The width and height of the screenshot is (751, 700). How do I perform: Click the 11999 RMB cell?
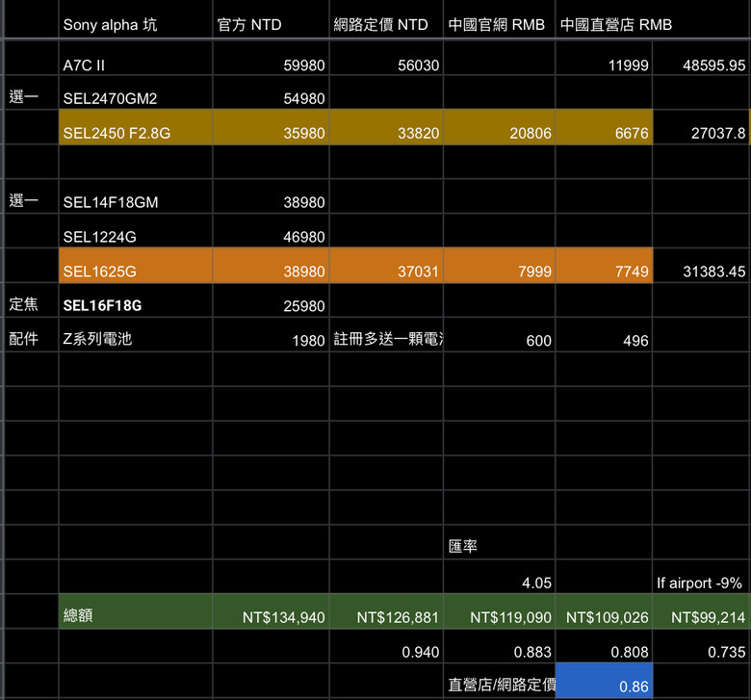coord(604,58)
